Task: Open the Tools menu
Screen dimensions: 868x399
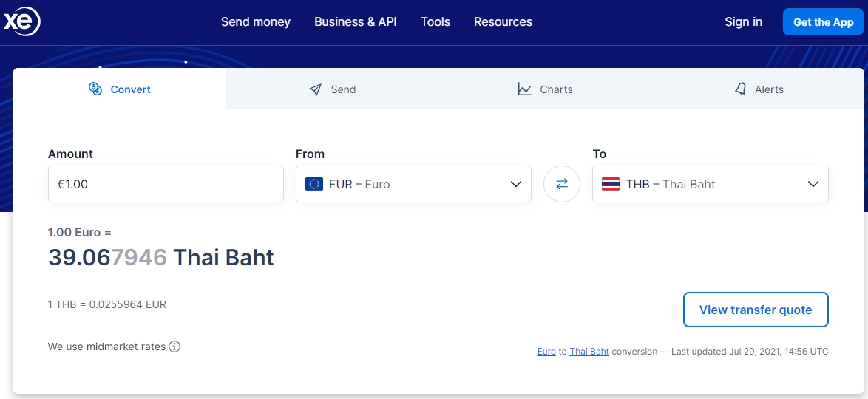Action: [435, 22]
